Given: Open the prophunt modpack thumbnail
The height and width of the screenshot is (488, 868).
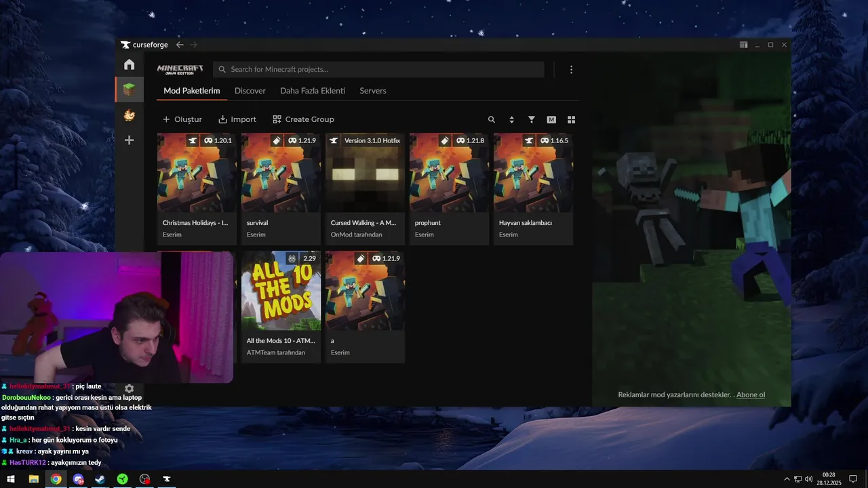Looking at the screenshot, I should tap(449, 173).
